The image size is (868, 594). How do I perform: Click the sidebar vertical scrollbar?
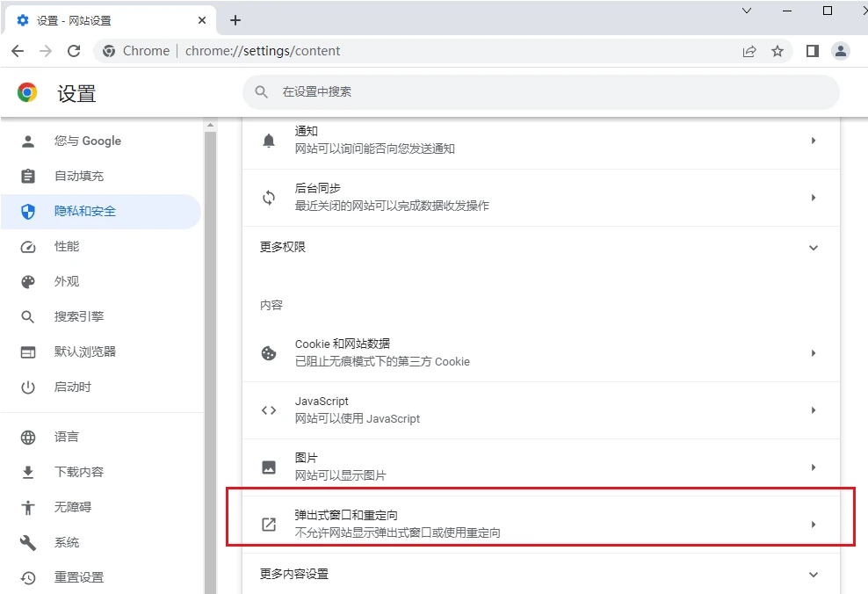(210, 351)
